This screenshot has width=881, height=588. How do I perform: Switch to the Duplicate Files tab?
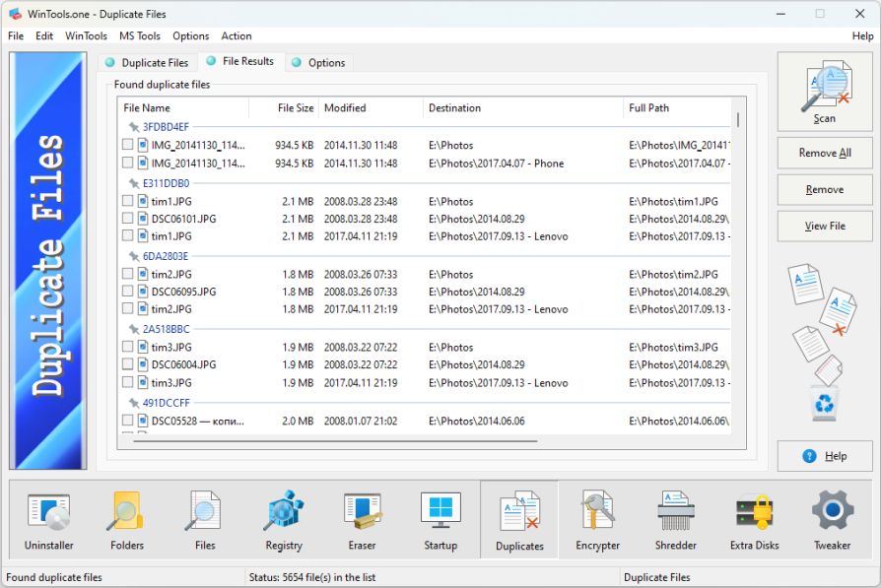(x=147, y=63)
